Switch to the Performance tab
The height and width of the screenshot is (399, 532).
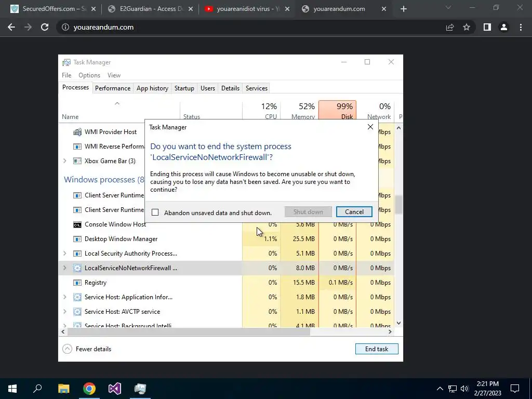(x=113, y=88)
